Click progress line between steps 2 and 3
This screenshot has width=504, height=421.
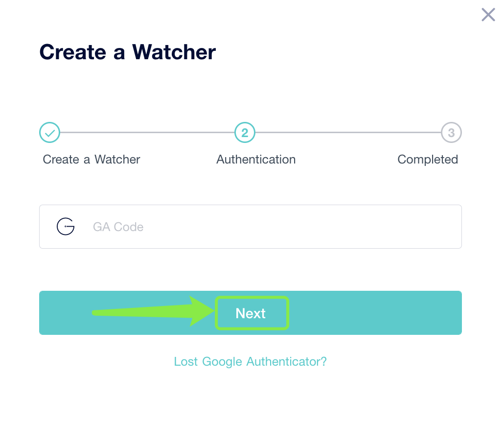[x=347, y=132]
